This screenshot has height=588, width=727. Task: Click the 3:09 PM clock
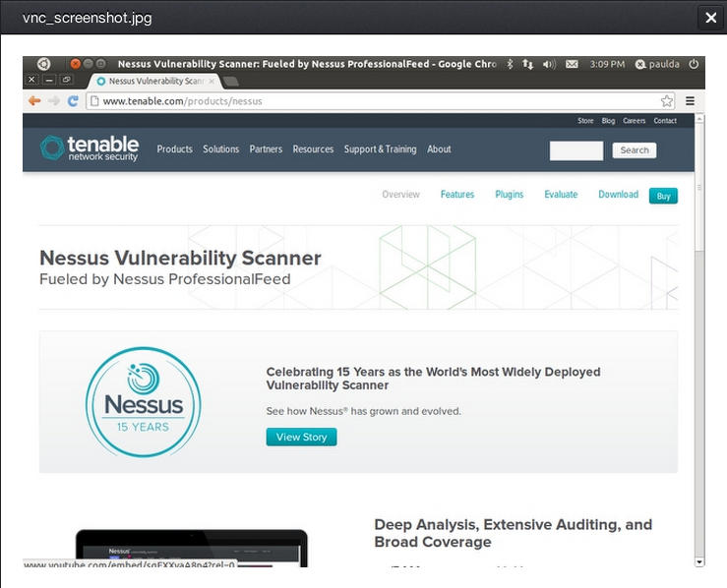[607, 64]
